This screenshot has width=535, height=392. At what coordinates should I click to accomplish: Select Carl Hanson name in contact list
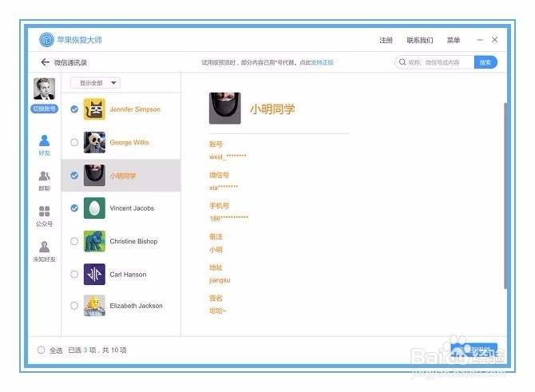[x=128, y=275]
